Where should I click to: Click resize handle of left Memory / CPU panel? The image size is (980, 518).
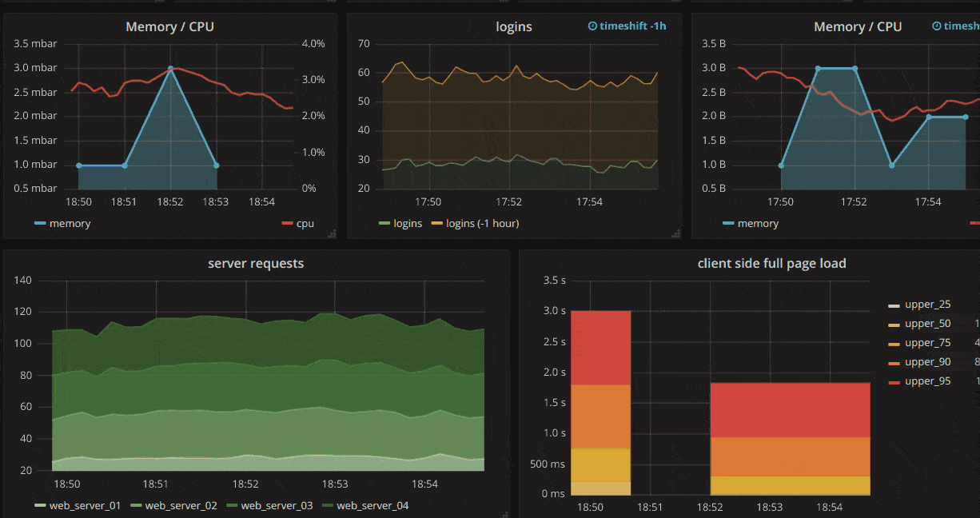(332, 233)
